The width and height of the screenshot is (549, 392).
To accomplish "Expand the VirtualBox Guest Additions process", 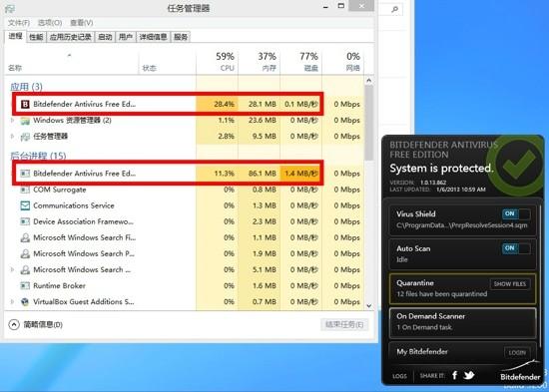I will (x=13, y=301).
